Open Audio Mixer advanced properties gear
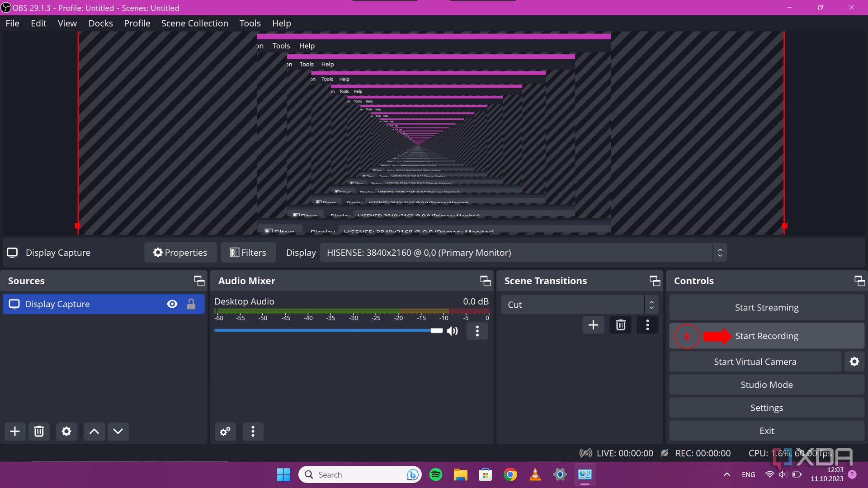This screenshot has width=868, height=488. tap(225, 432)
